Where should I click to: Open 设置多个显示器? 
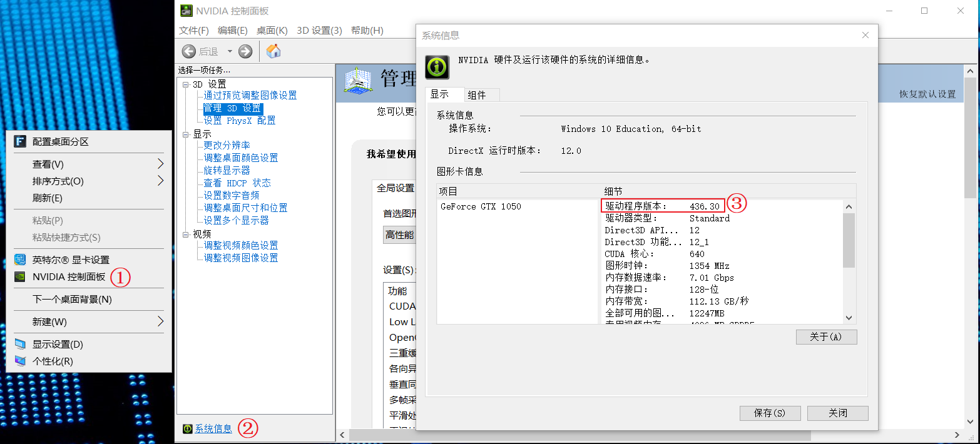(x=237, y=220)
